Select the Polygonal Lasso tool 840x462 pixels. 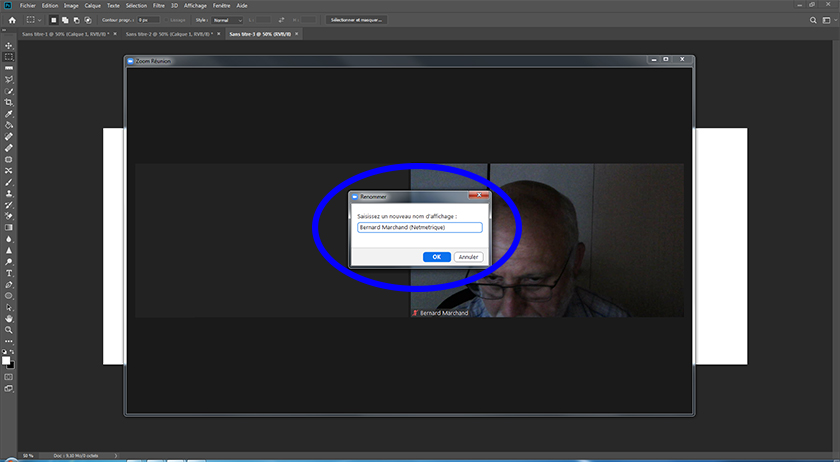click(x=9, y=80)
